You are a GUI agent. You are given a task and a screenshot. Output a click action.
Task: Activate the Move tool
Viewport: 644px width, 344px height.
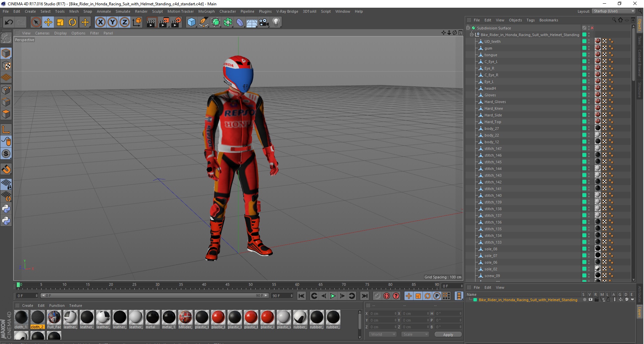point(48,22)
